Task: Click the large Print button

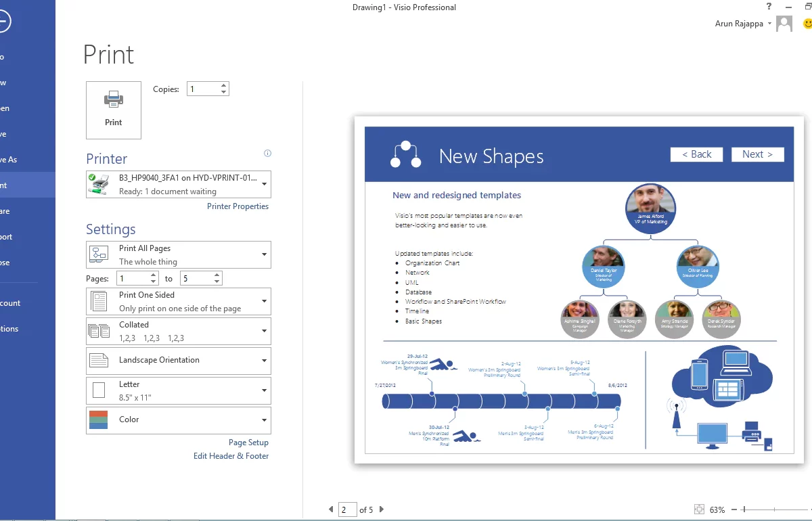Action: coord(114,110)
